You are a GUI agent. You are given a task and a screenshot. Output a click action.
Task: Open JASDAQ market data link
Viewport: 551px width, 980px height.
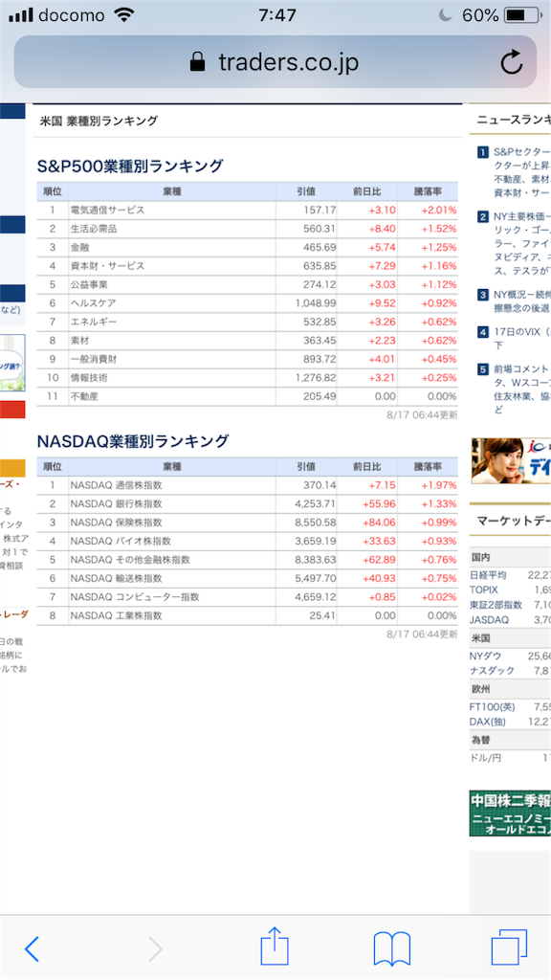tap(489, 620)
